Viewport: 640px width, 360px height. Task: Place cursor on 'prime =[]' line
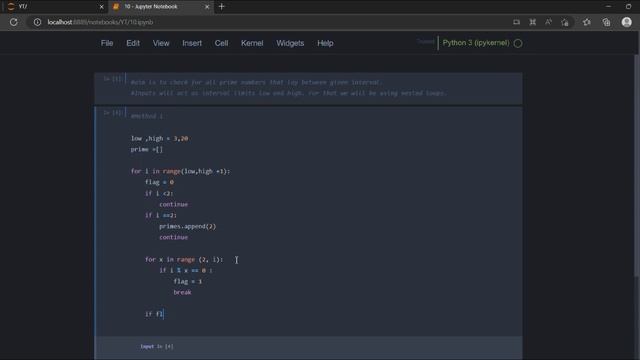tap(147, 149)
